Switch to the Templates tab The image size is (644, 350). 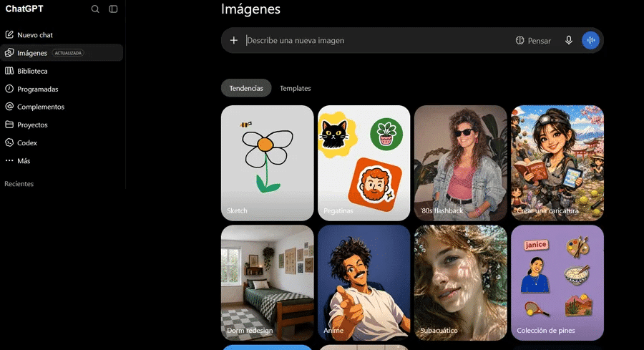pos(296,88)
